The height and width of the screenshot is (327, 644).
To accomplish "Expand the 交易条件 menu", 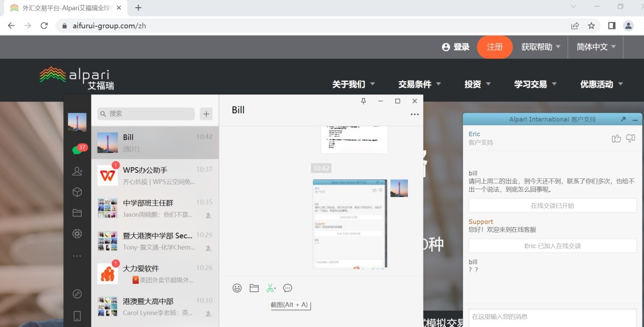I will coord(419,84).
